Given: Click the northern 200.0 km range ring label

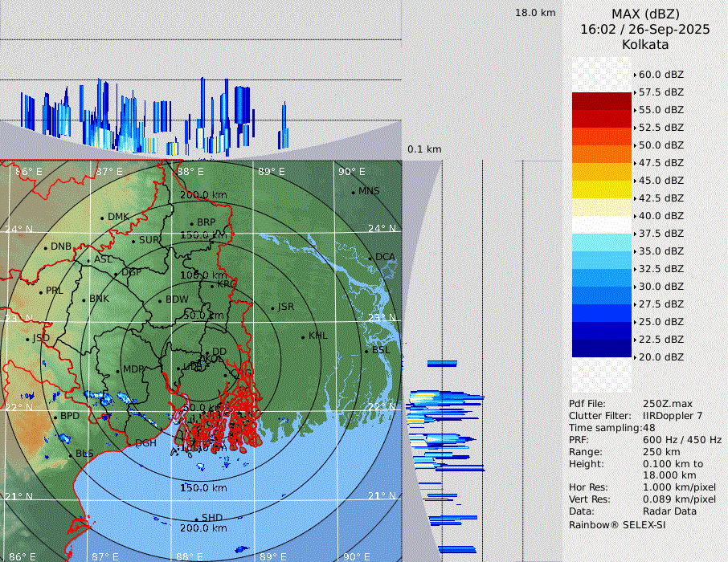Looking at the screenshot, I should pyautogui.click(x=203, y=195).
